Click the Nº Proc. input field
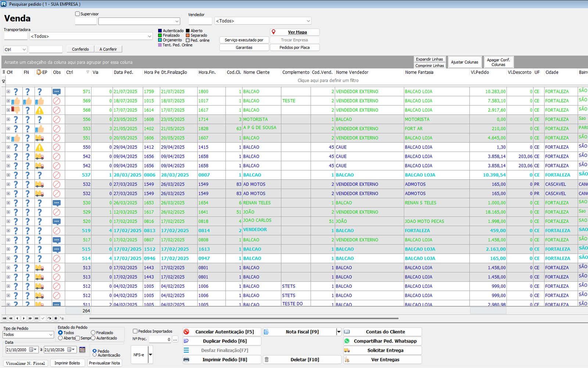The image size is (588, 368). click(160, 339)
